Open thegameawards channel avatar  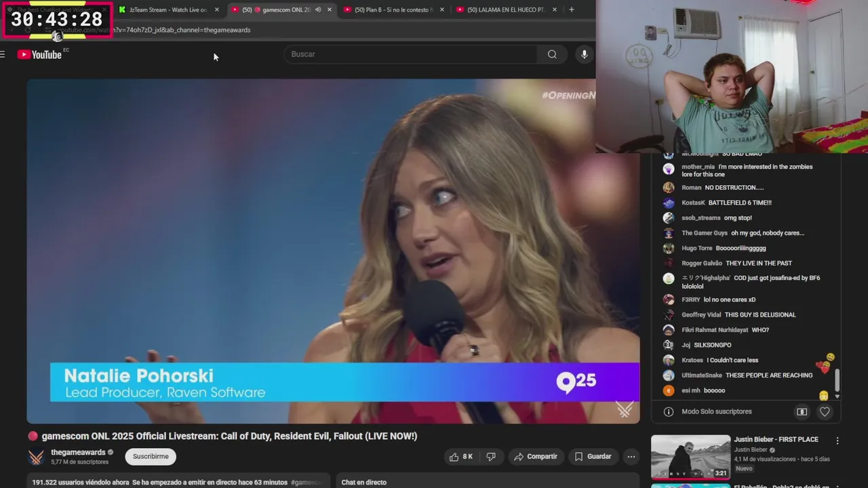[36, 457]
